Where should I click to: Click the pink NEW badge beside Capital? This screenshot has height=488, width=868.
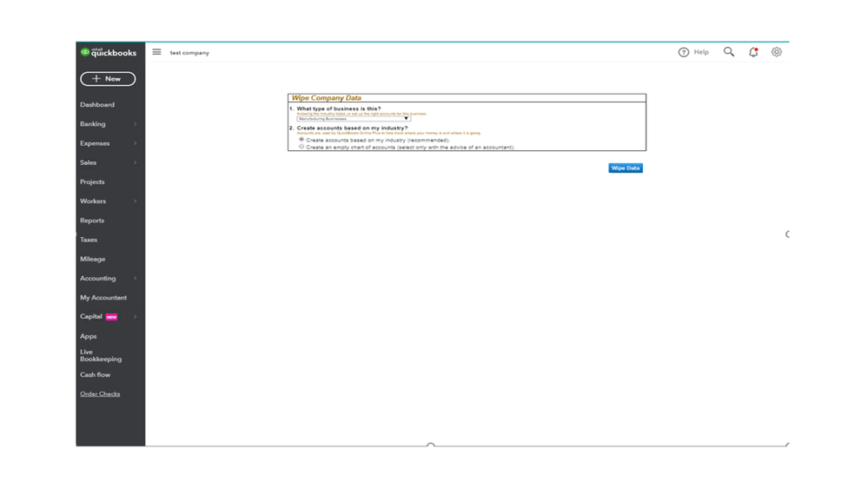(x=111, y=317)
